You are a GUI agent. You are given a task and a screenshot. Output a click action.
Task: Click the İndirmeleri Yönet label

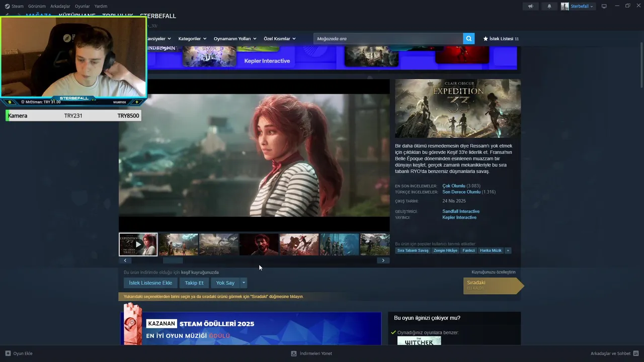click(x=316, y=353)
